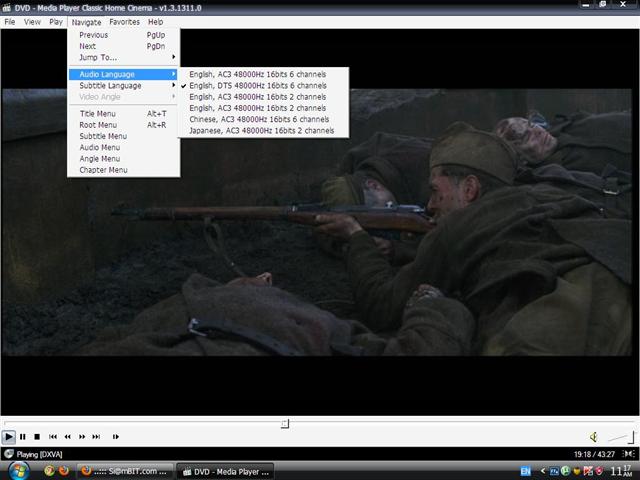Increase playback speed with the fast-forward button
The width and height of the screenshot is (640, 480).
(82, 437)
